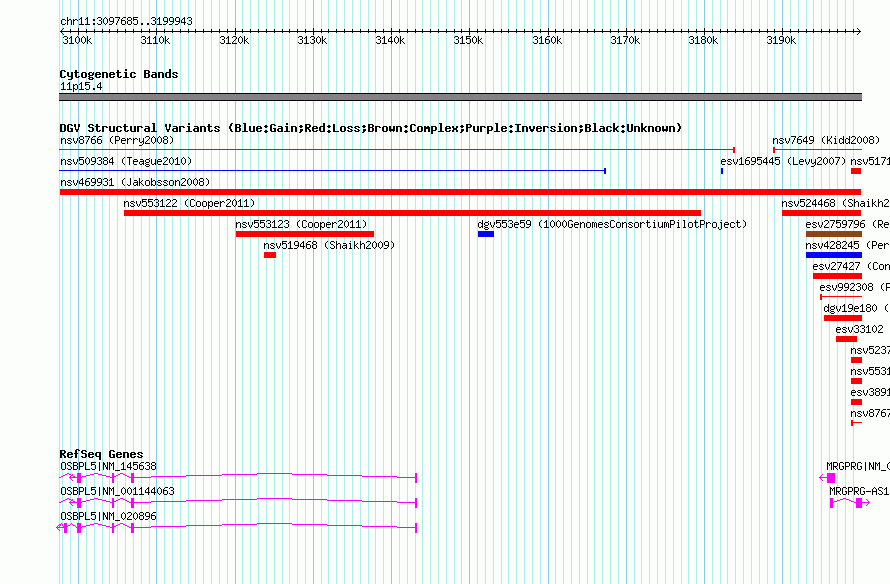890x584 pixels.
Task: Select the nsv7649 (Kidd2008) label
Action: tap(826, 140)
